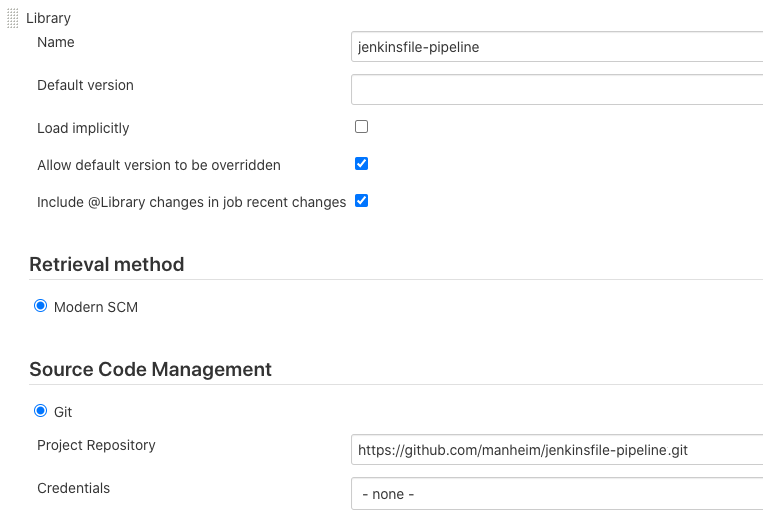The image size is (763, 524).
Task: Click the Default version label text
Action: [85, 85]
